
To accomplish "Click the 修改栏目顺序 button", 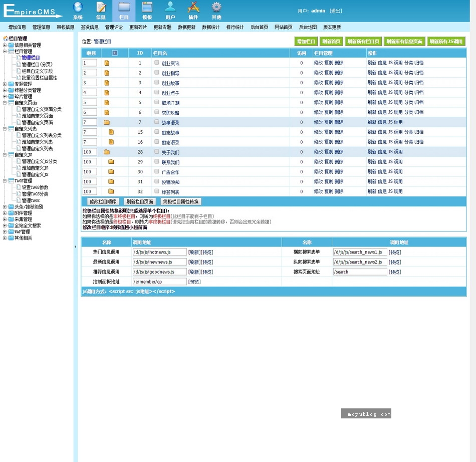I will coord(103,201).
